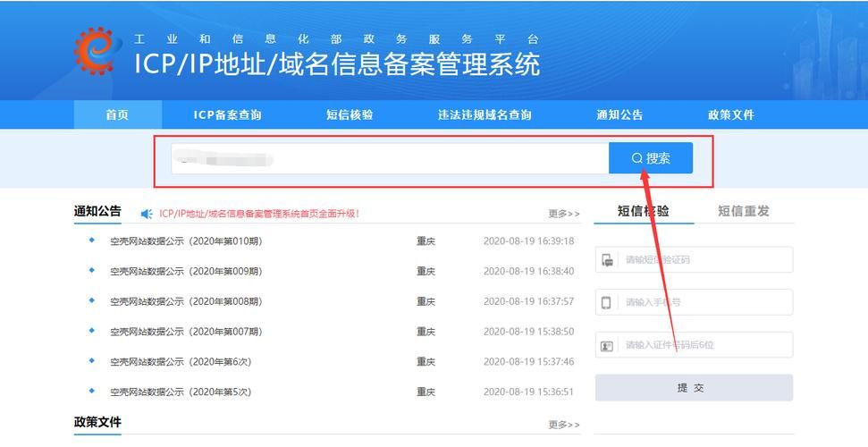Screen dimensions: 868x447
Task: Open the 首页 tab
Action: point(117,114)
